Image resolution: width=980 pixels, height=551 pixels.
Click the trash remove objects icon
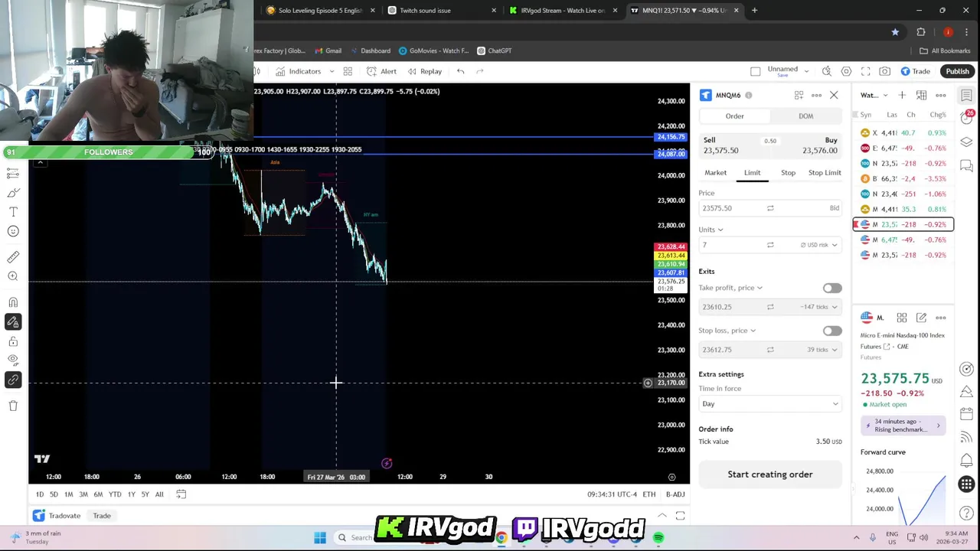(x=13, y=406)
